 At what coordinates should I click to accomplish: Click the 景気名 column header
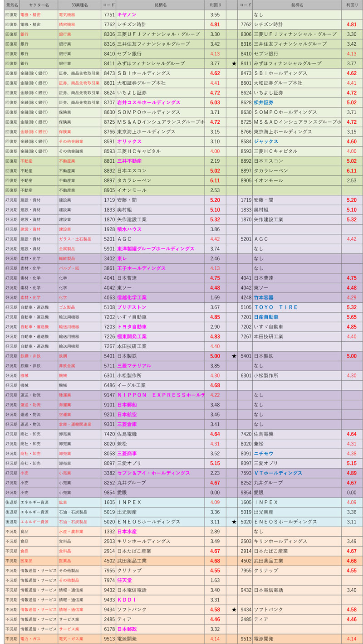(x=12, y=5)
